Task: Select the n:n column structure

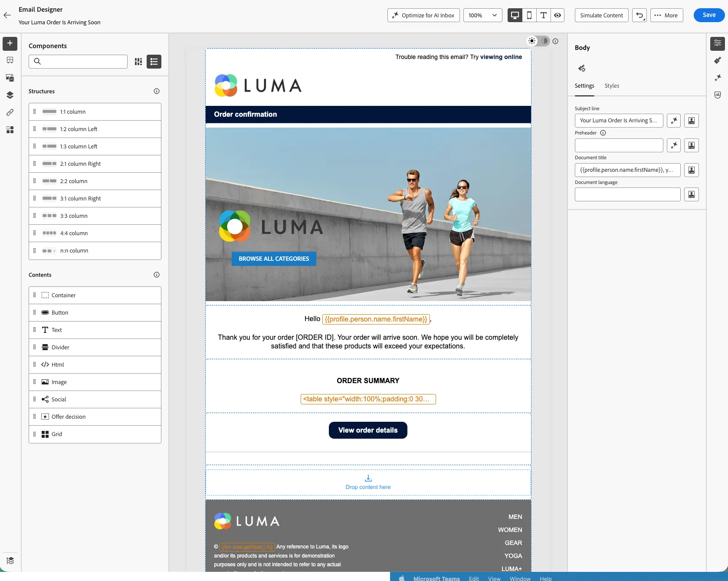Action: click(95, 251)
